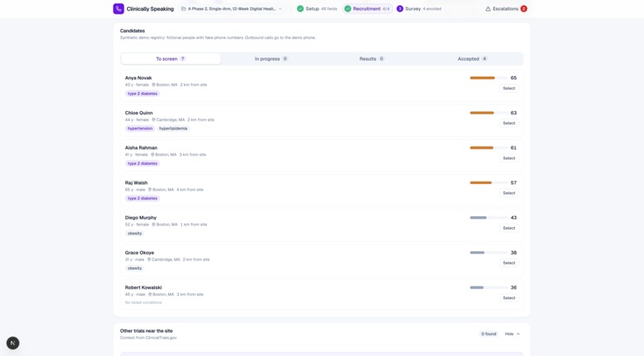Click the Grace Okoye name
This screenshot has width=644, height=356.
140,253
